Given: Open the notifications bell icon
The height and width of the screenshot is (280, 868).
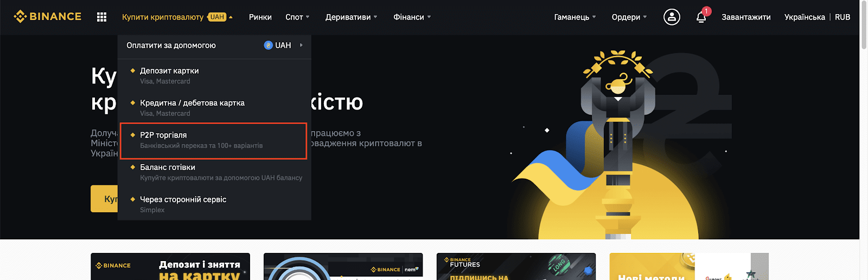Looking at the screenshot, I should pos(701,17).
